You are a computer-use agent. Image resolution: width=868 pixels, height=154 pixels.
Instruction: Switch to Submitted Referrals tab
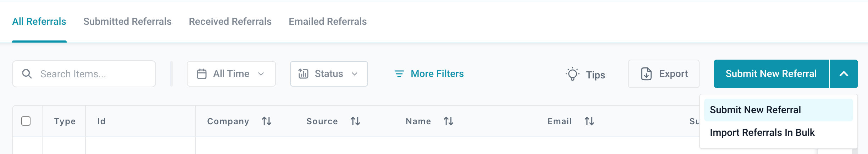(x=127, y=22)
